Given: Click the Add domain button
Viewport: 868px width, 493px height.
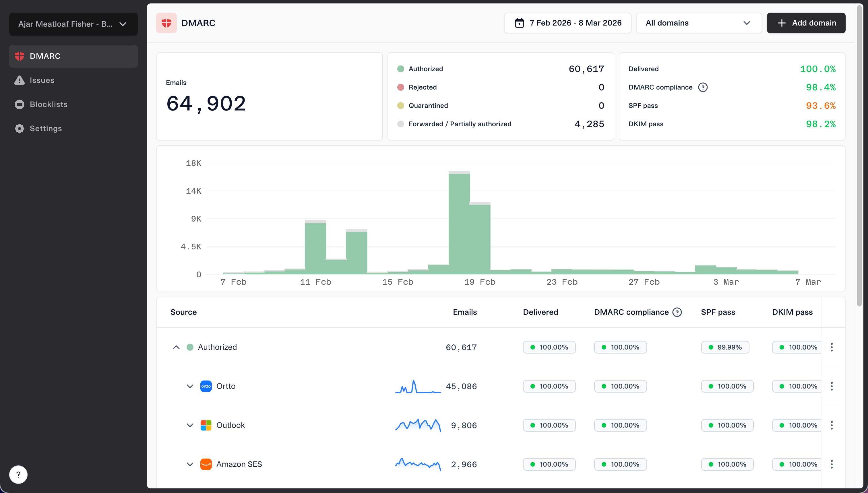Looking at the screenshot, I should click(x=806, y=23).
